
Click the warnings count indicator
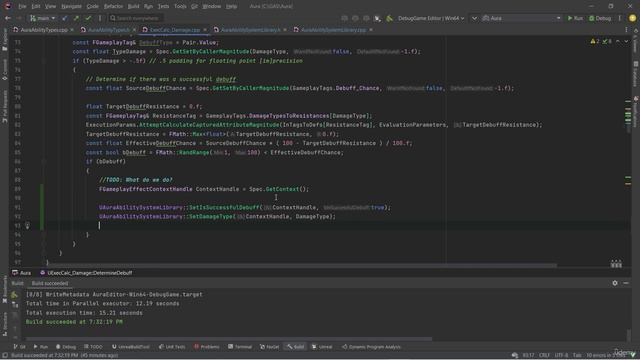coord(595,41)
